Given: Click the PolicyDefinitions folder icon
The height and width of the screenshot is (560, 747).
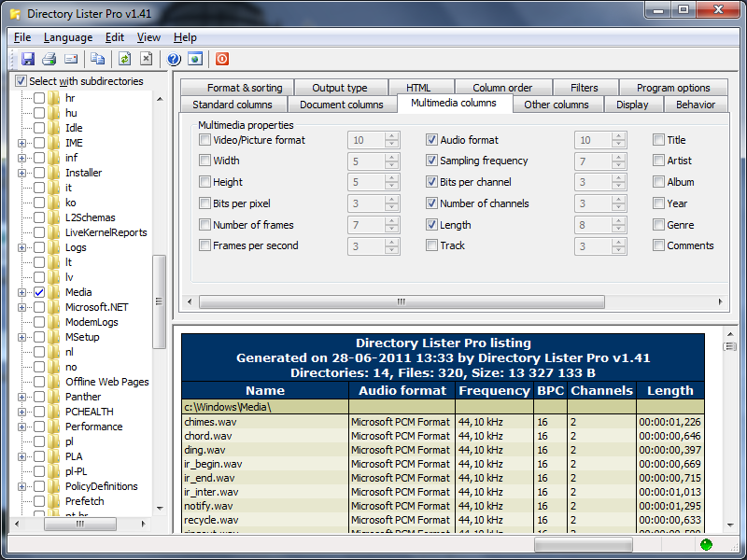Looking at the screenshot, I should tap(53, 486).
